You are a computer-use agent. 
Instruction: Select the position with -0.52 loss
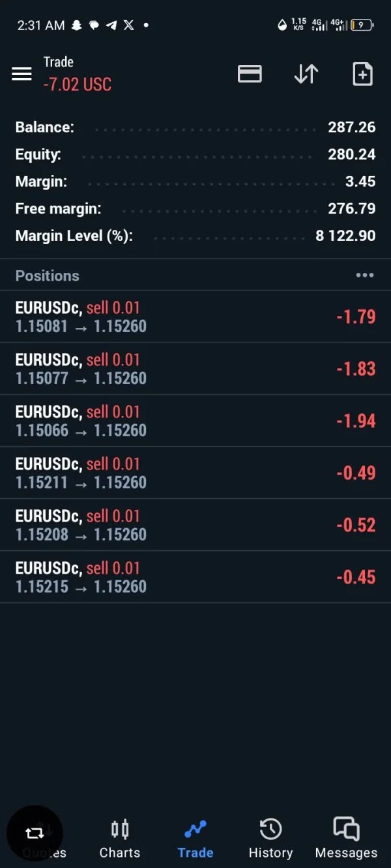[195, 525]
